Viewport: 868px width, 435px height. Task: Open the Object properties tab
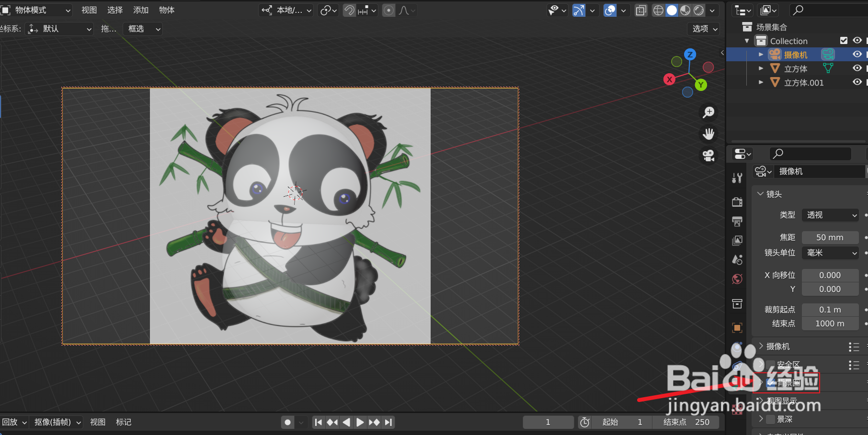(737, 328)
